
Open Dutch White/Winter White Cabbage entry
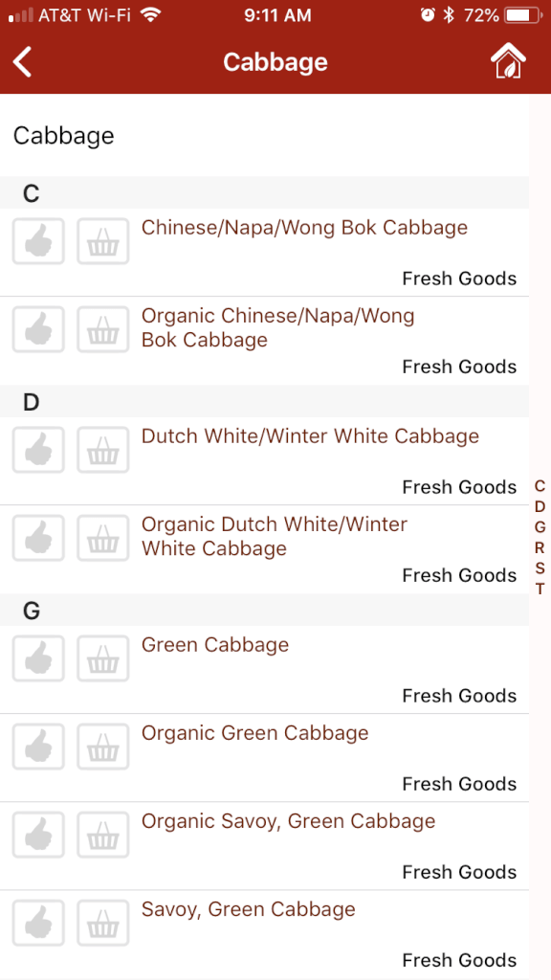310,435
